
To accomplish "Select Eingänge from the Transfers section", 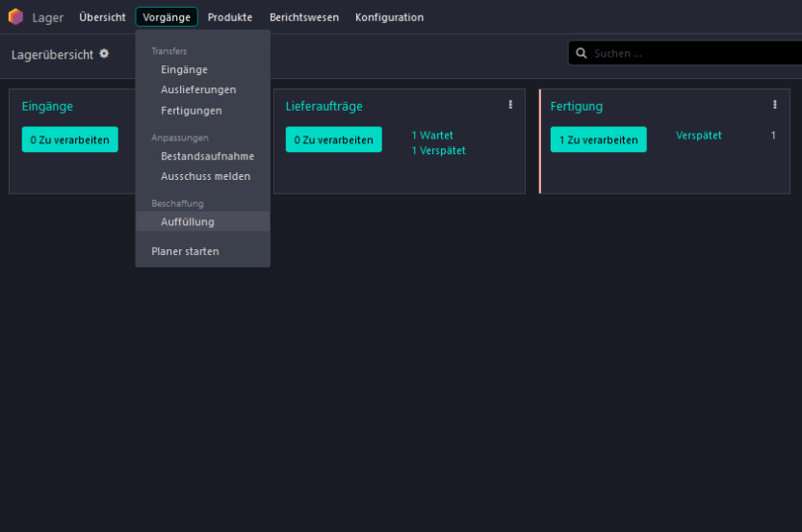I will point(184,69).
